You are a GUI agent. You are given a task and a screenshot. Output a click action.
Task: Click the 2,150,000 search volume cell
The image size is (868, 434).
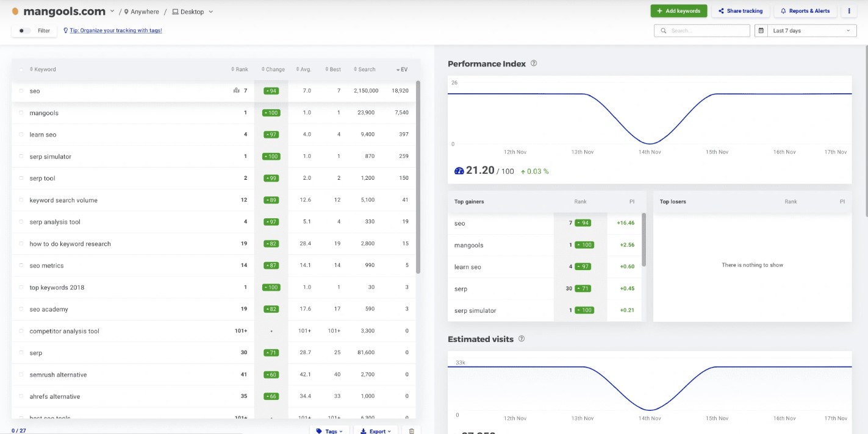tap(366, 91)
